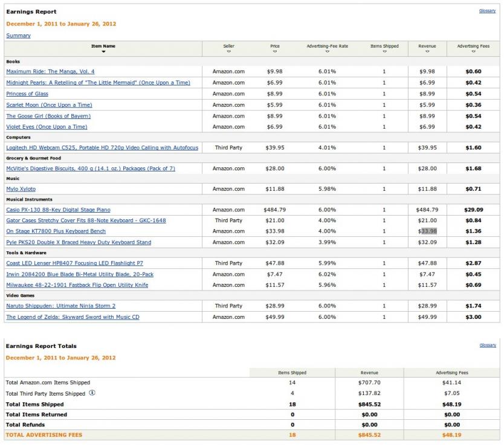Click McVitie's Digestive Biscuits product link

(x=91, y=169)
